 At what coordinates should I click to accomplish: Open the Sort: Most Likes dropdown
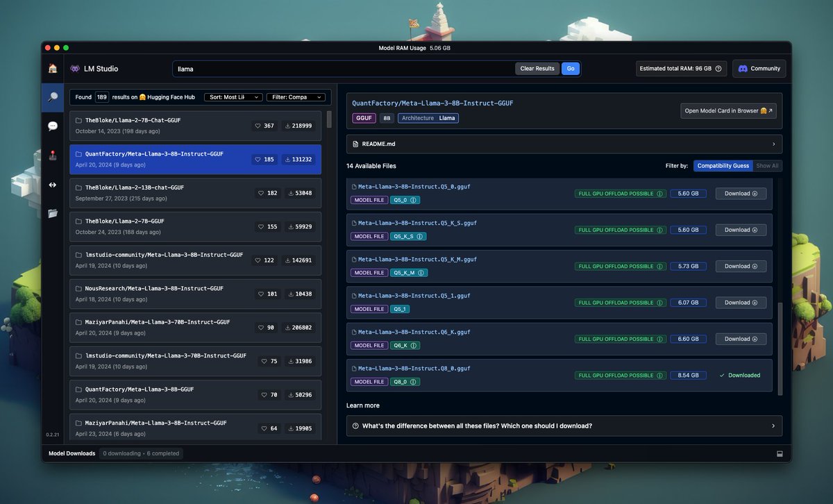234,97
